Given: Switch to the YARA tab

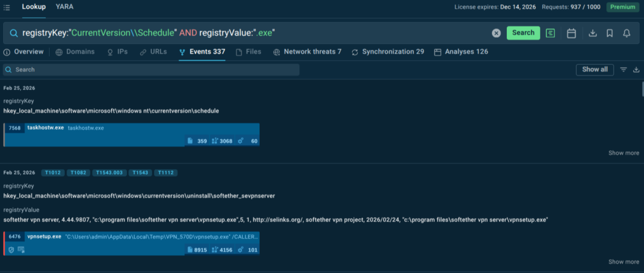Looking at the screenshot, I should (64, 6).
